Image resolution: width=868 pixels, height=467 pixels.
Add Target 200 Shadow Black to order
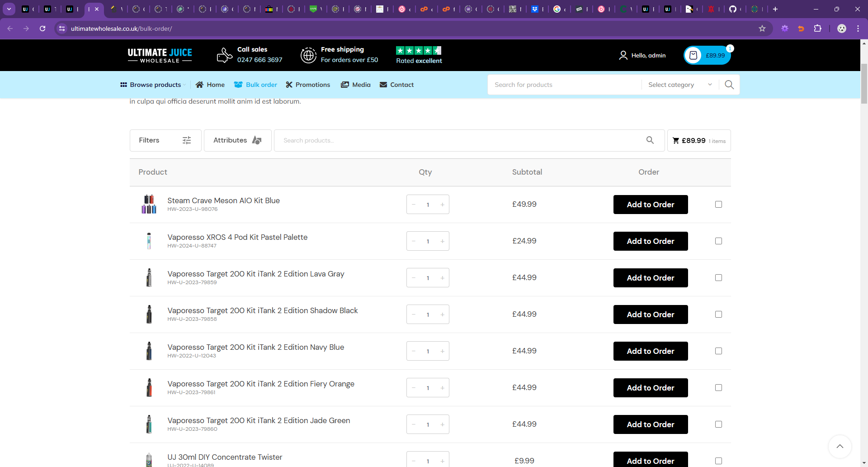click(651, 315)
